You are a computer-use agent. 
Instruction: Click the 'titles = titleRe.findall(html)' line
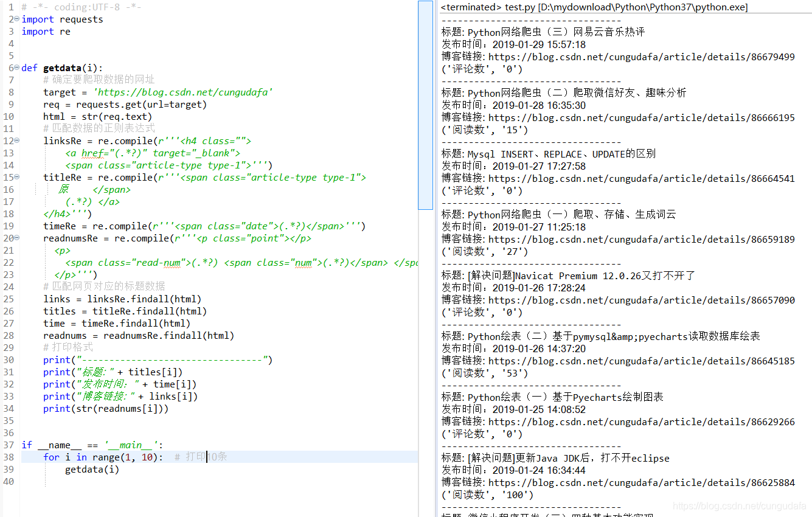coord(125,311)
